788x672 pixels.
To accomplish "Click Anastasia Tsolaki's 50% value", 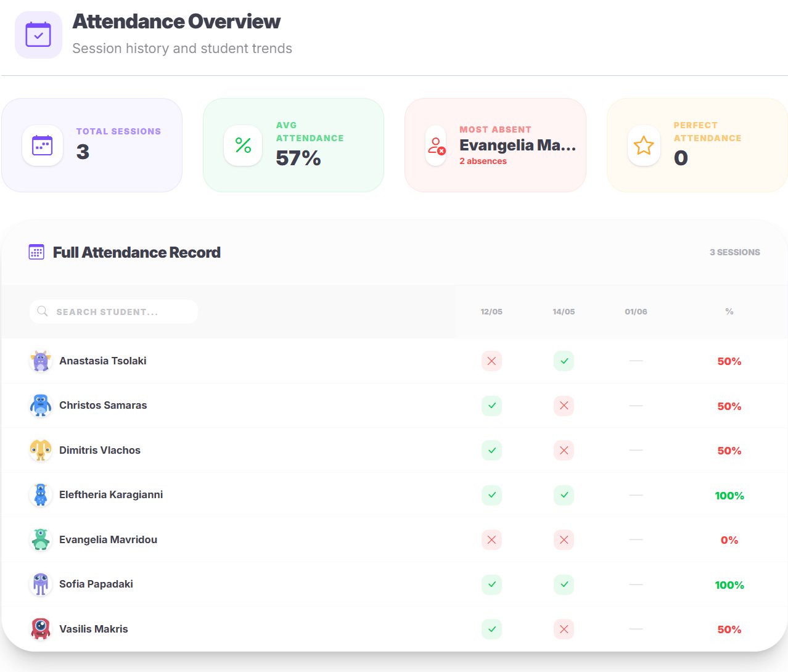I will [x=729, y=361].
